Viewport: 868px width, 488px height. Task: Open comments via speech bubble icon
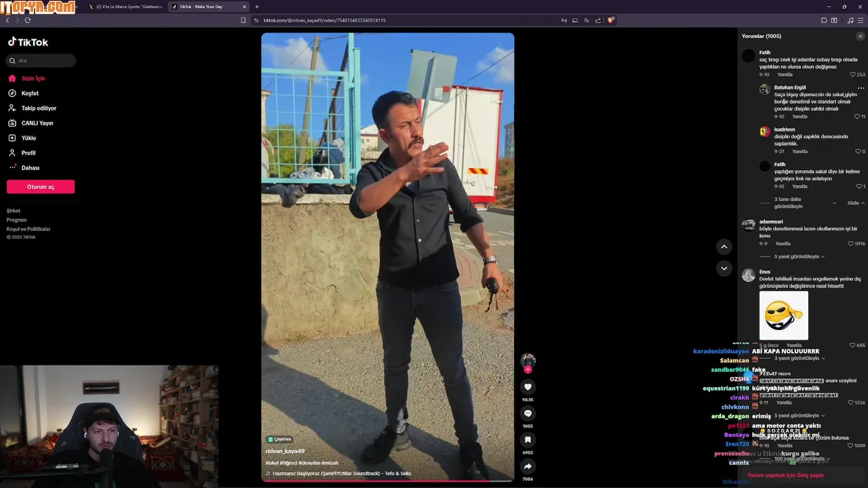coord(528,413)
